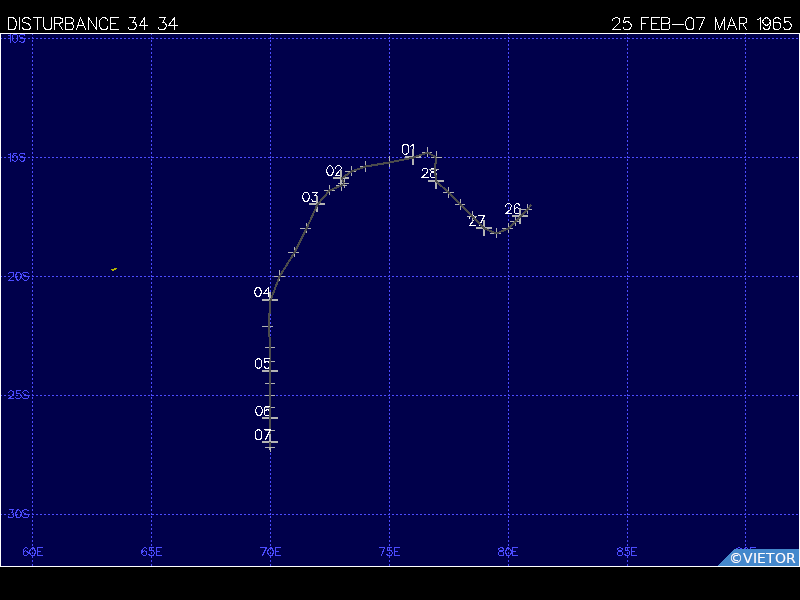Click the DISTURBANCE 34 34 title
800x600 pixels.
click(92, 24)
